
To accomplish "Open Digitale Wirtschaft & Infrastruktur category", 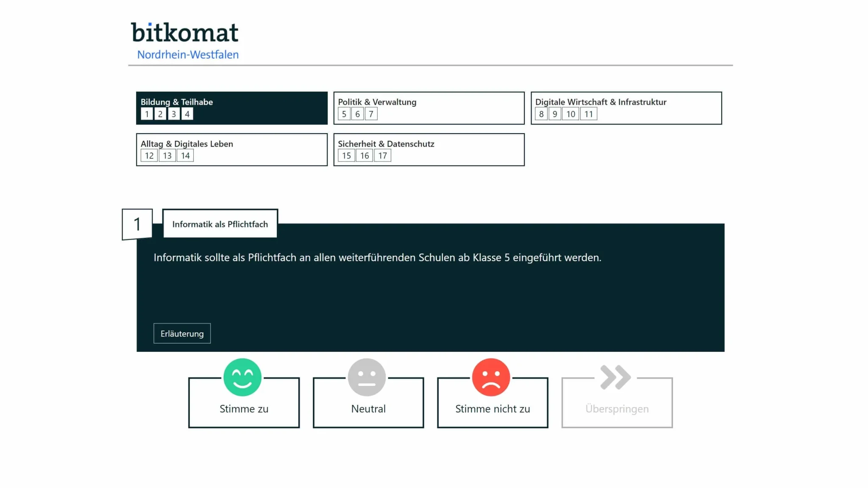I will [x=626, y=108].
